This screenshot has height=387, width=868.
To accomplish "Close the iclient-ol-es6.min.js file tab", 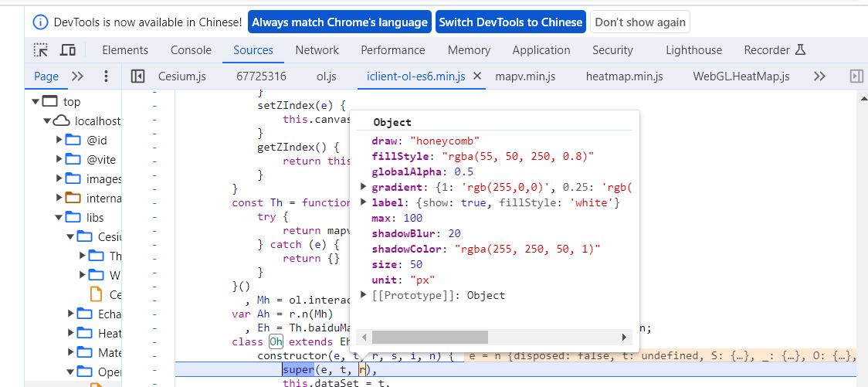I will [477, 76].
